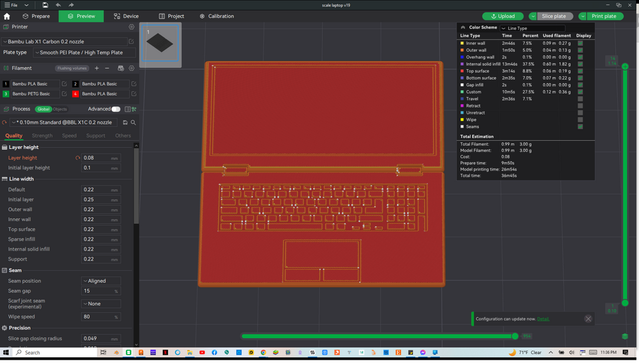Uncheck Inner wall display checkbox
This screenshot has height=364, width=639.
(x=580, y=43)
